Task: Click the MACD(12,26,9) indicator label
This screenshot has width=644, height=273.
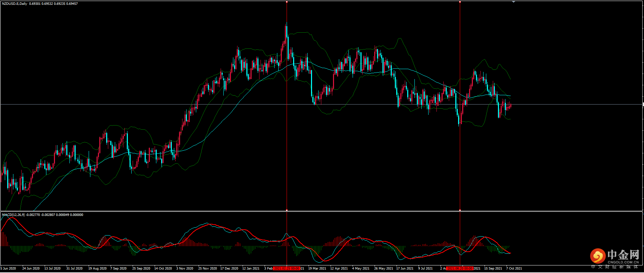Action: (13, 215)
